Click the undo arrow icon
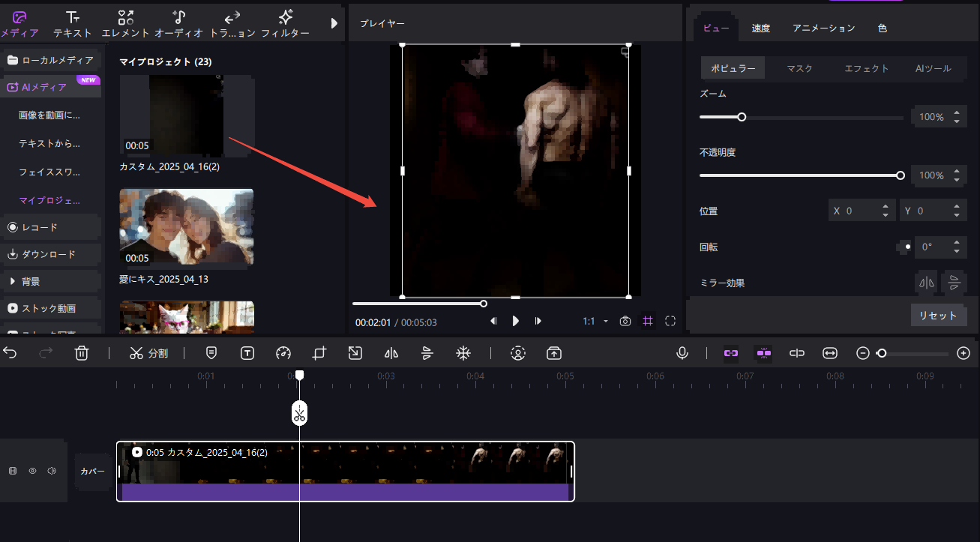This screenshot has width=980, height=542. (10, 353)
